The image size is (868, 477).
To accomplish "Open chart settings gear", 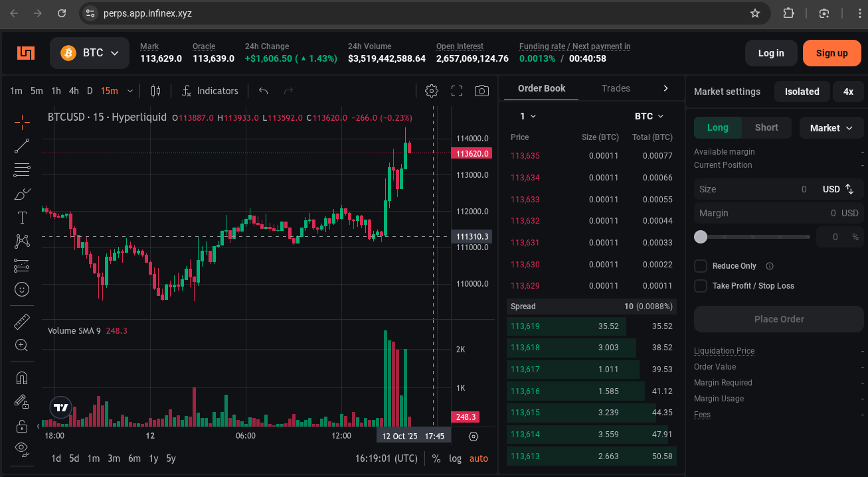I will click(432, 91).
